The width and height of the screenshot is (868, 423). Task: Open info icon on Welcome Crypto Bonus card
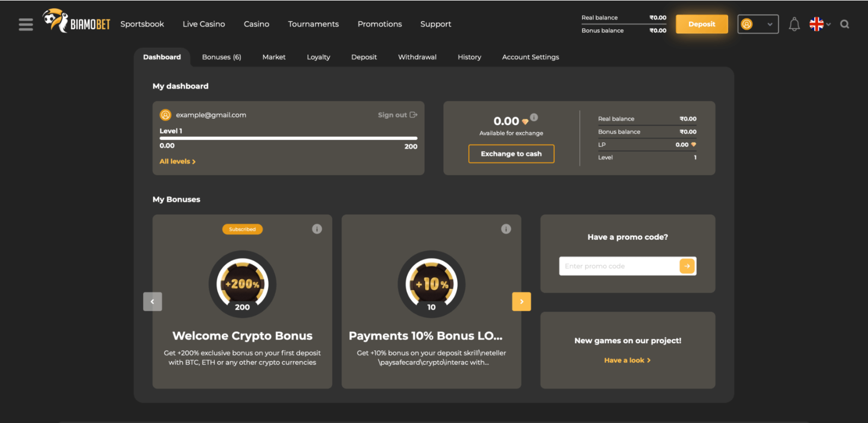click(317, 229)
